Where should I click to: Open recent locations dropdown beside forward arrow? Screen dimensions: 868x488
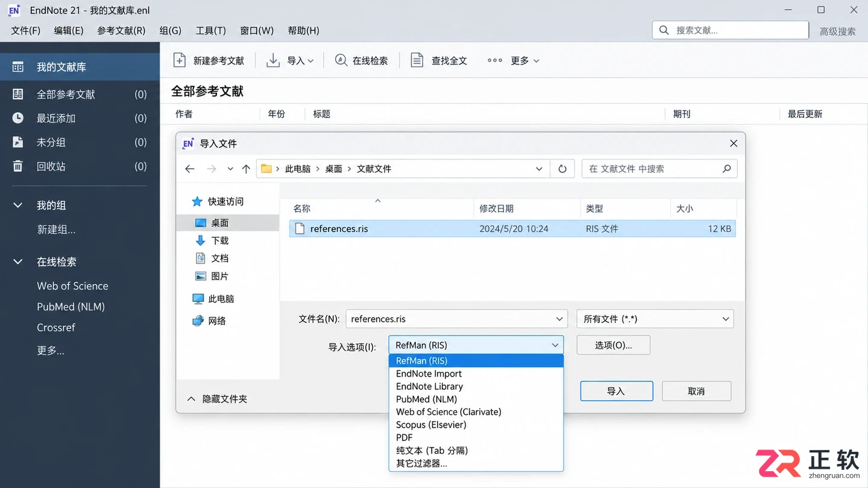pyautogui.click(x=230, y=169)
